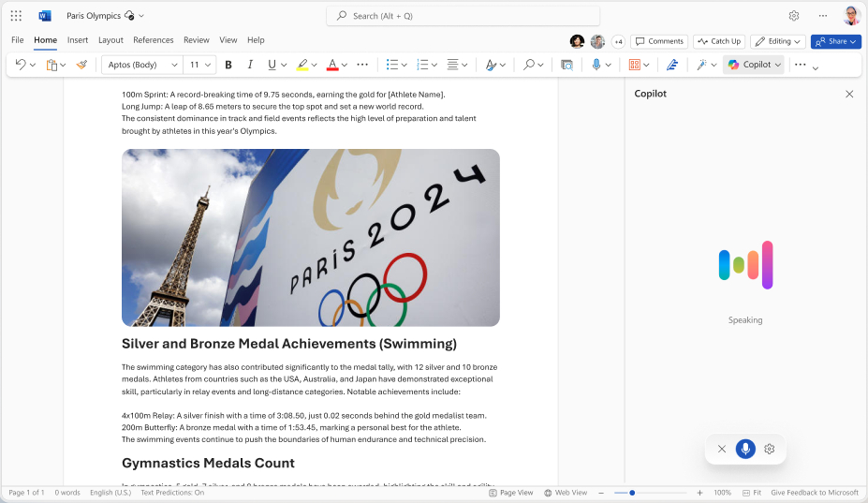Click the Copilot ribbon button
The height and width of the screenshot is (503, 868).
point(754,65)
